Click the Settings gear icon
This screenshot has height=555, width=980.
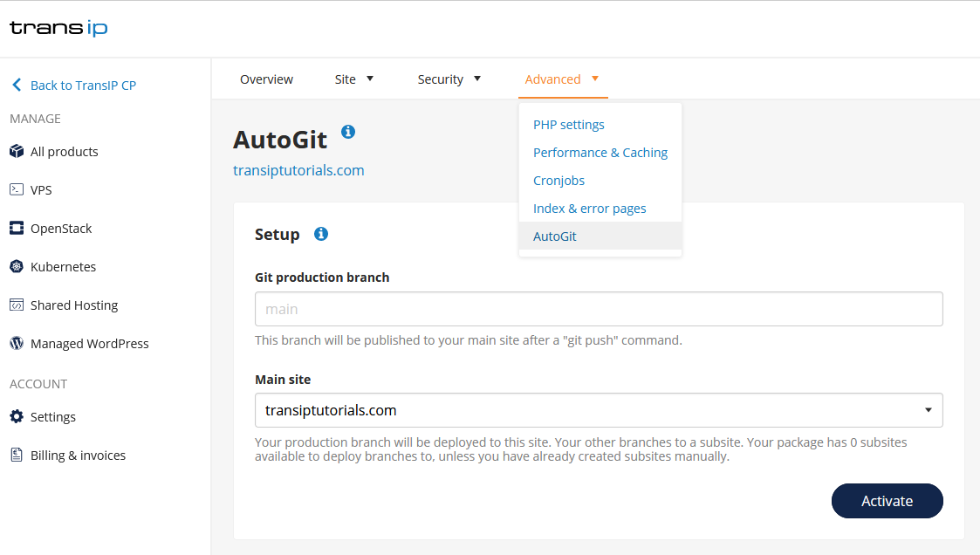[x=17, y=416]
